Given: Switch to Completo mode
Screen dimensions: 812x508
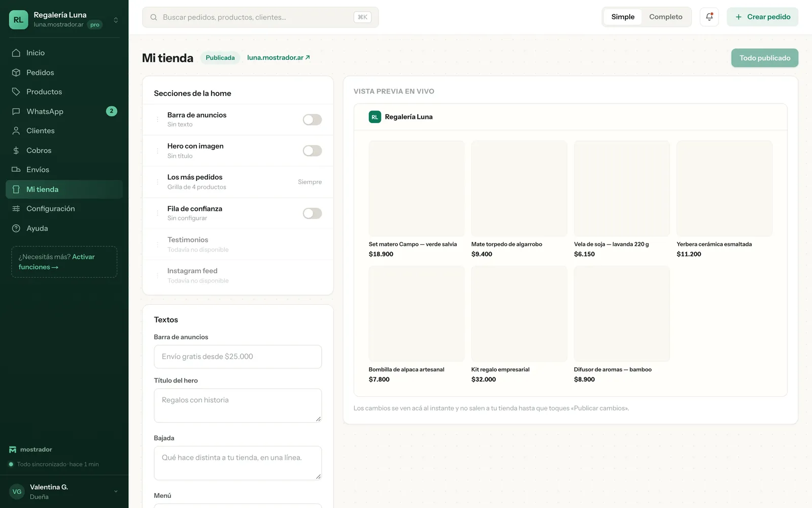Looking at the screenshot, I should 666,17.
